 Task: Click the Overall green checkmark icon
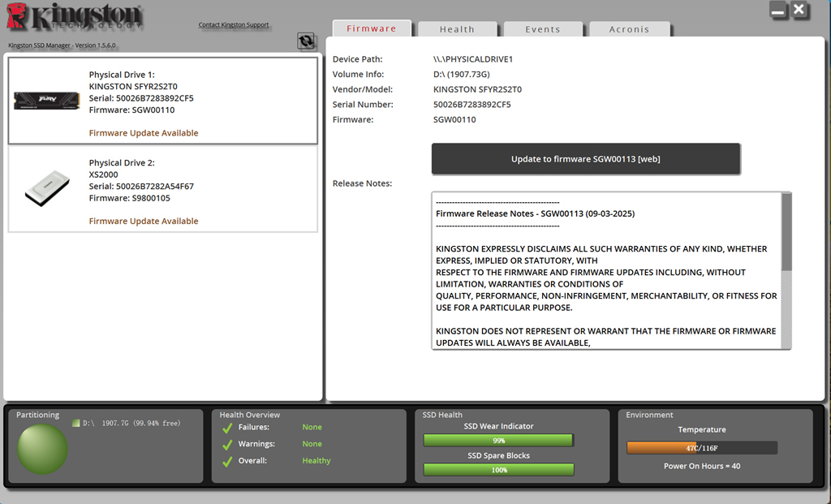click(x=227, y=462)
